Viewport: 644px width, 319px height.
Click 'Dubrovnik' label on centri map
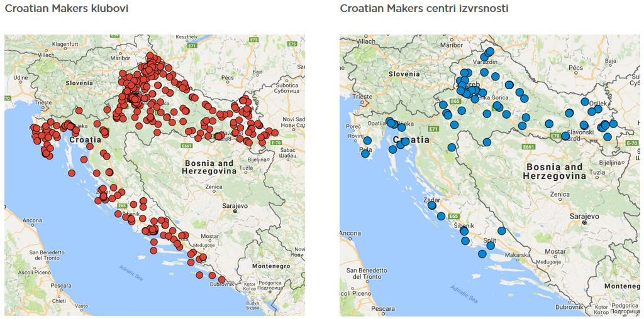pos(569,306)
